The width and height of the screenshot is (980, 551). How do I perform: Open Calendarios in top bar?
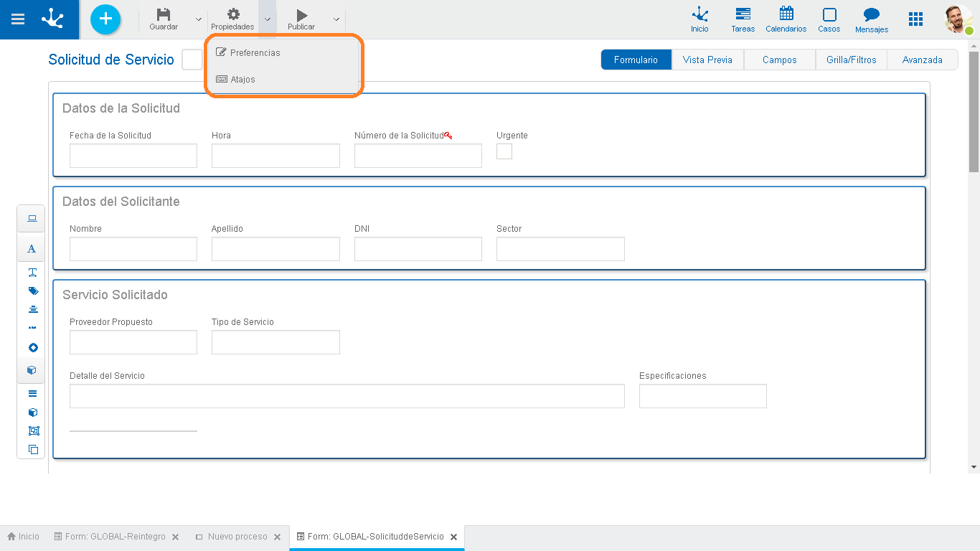point(786,20)
